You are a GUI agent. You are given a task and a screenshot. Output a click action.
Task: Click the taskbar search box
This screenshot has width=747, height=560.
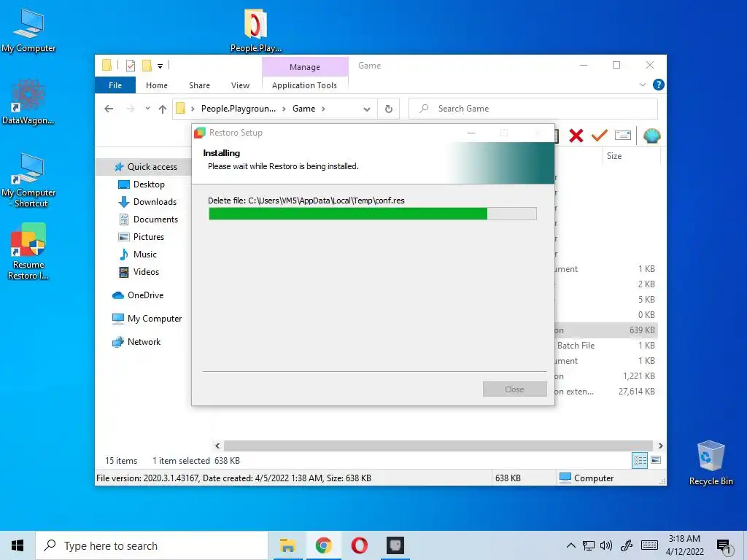pos(152,545)
